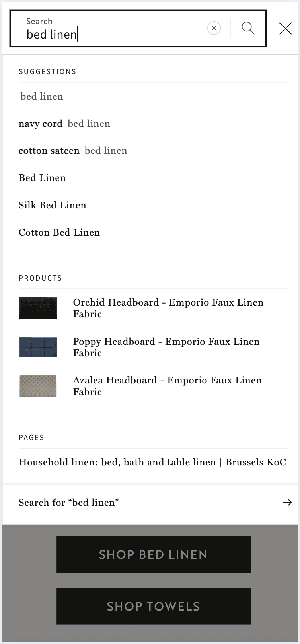Open the Poppy Headboard product thumbnail
The width and height of the screenshot is (300, 644).
(38, 347)
